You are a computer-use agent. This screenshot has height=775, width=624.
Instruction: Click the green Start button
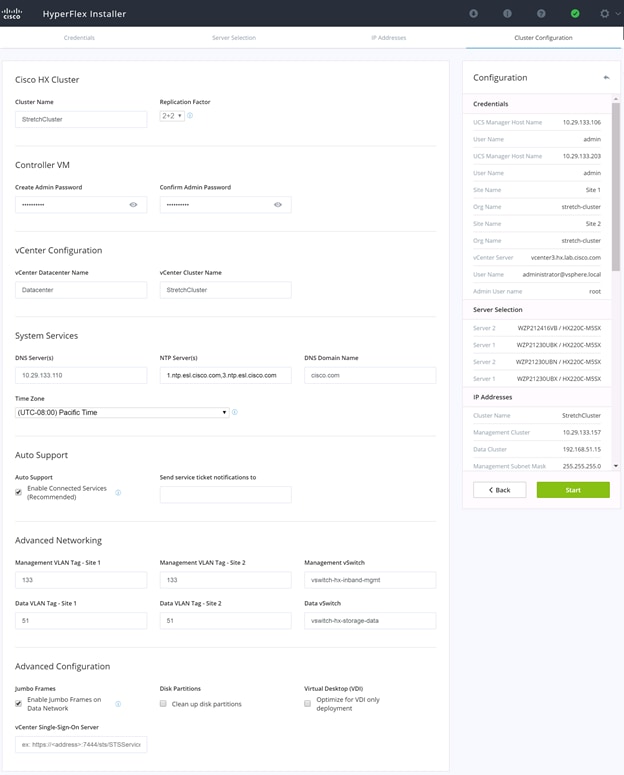[573, 490]
